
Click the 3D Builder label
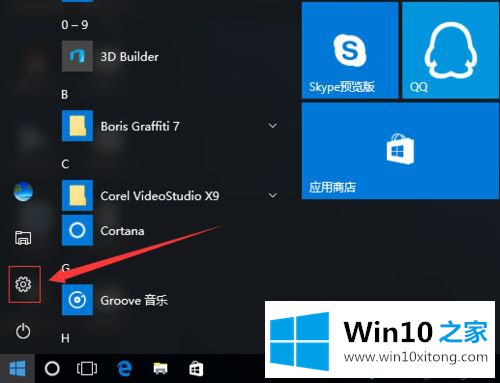coord(130,57)
